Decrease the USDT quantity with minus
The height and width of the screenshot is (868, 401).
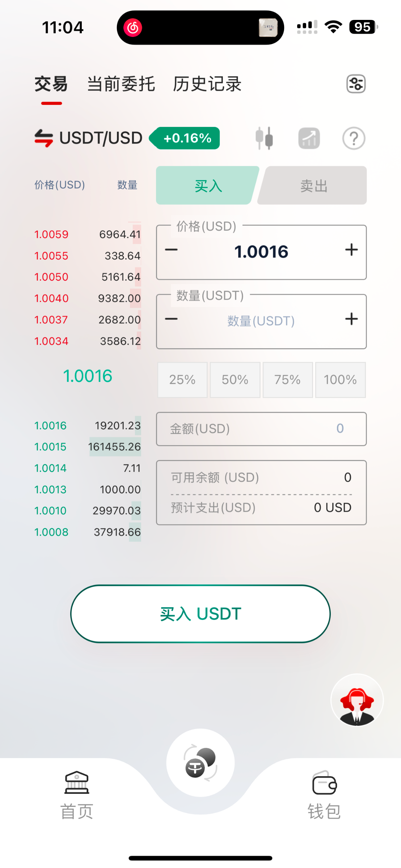171,319
